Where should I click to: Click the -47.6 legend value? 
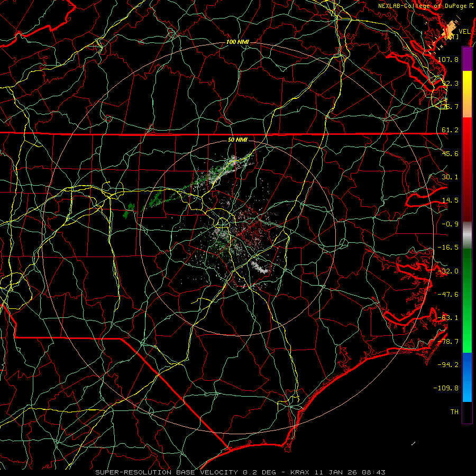pyautogui.click(x=448, y=295)
